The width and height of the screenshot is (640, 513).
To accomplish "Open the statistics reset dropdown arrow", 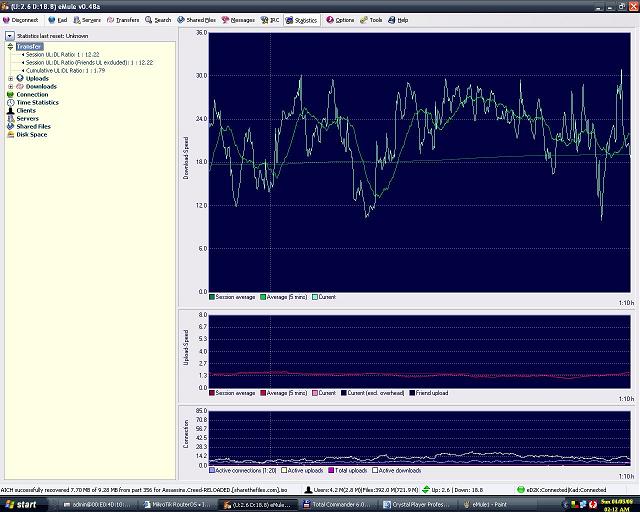I will [10, 36].
